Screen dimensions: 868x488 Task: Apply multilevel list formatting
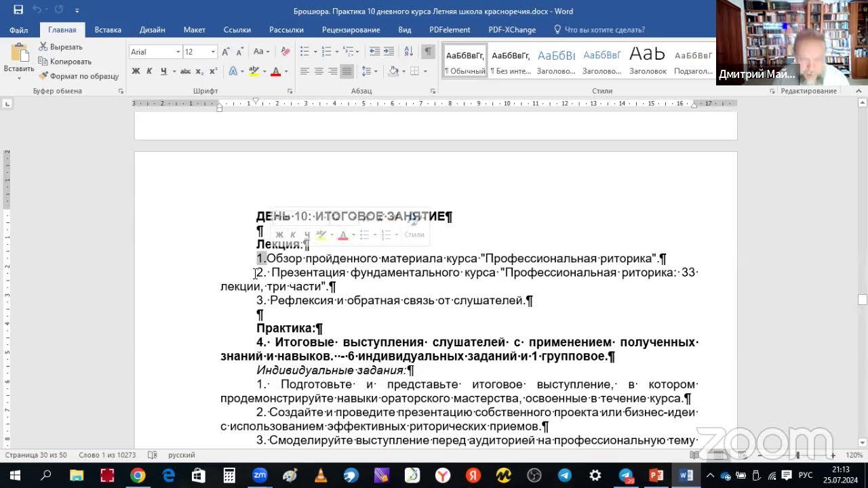pyautogui.click(x=349, y=52)
